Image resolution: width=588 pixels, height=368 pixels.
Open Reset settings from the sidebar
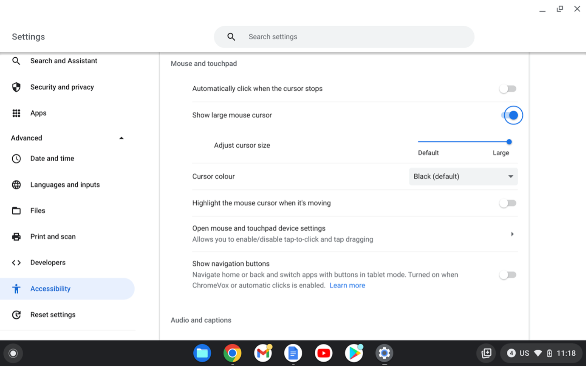[x=53, y=315]
